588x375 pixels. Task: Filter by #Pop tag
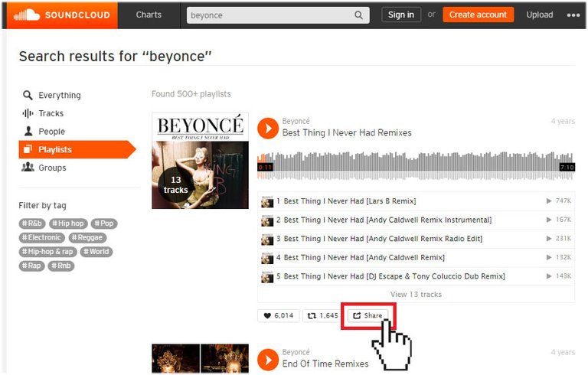pos(104,223)
